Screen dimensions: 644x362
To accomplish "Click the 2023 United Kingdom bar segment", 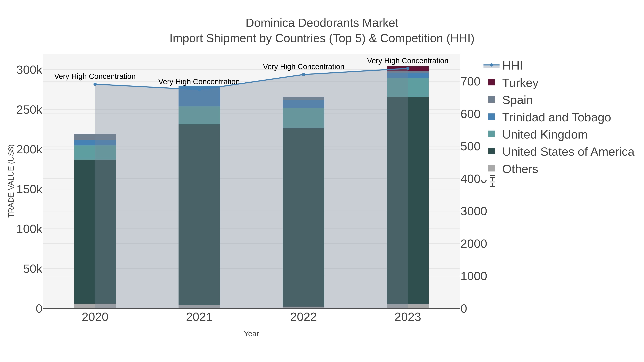I will point(408,87).
